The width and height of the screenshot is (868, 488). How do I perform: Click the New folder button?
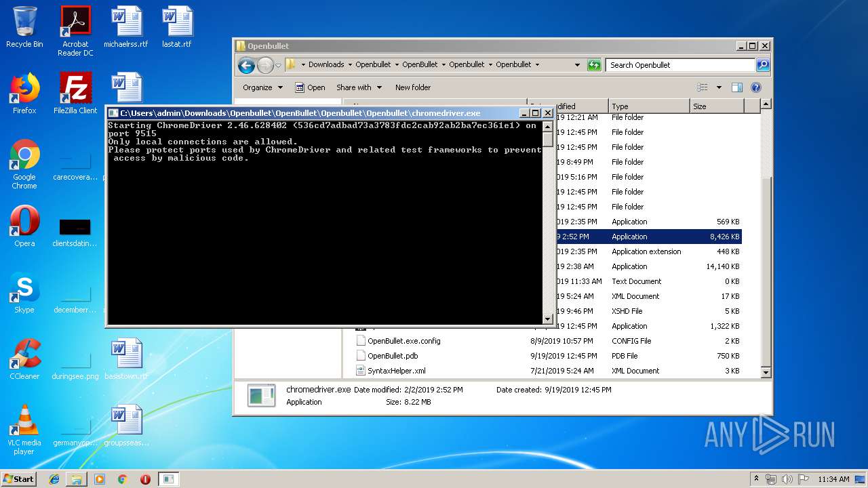(x=413, y=87)
